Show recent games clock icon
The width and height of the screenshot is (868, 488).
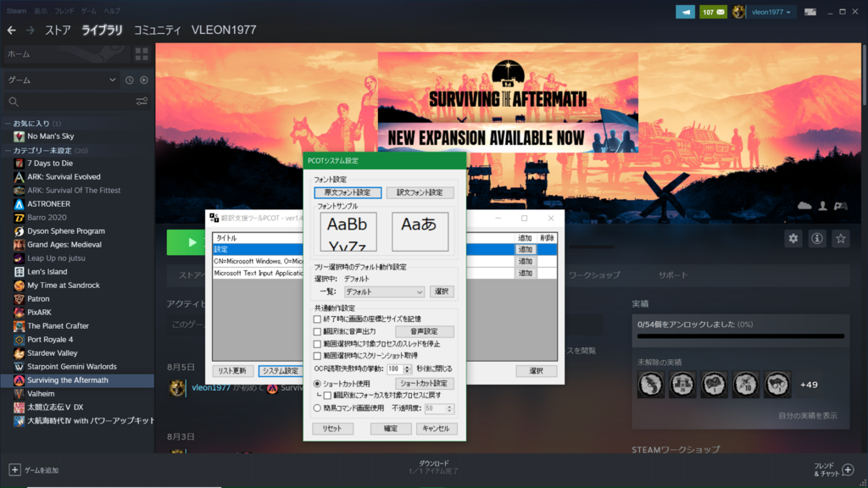[x=130, y=80]
